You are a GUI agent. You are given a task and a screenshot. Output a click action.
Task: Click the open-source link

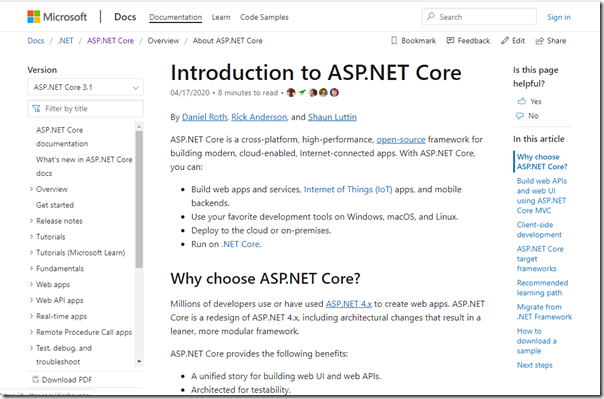[x=401, y=139]
